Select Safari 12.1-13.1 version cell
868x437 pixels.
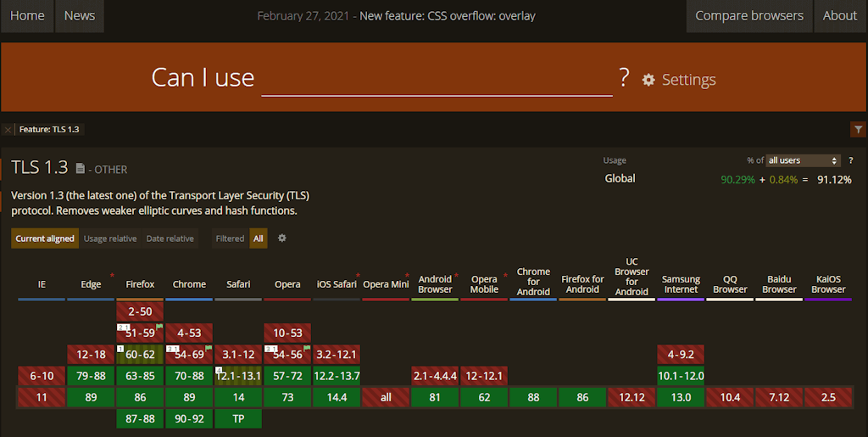238,376
